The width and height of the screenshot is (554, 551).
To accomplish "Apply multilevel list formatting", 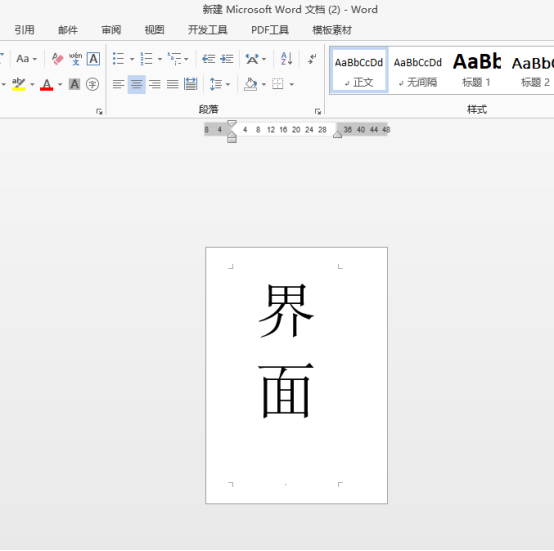I will (x=175, y=59).
